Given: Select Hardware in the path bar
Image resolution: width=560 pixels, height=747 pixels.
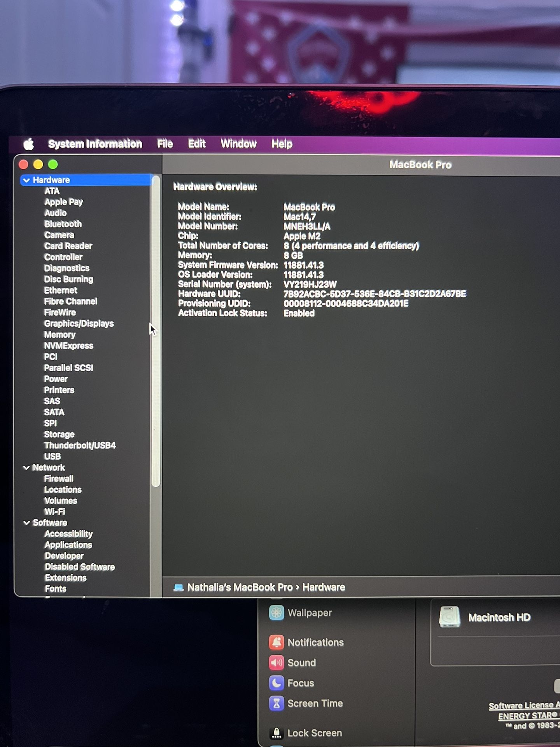Looking at the screenshot, I should [324, 587].
